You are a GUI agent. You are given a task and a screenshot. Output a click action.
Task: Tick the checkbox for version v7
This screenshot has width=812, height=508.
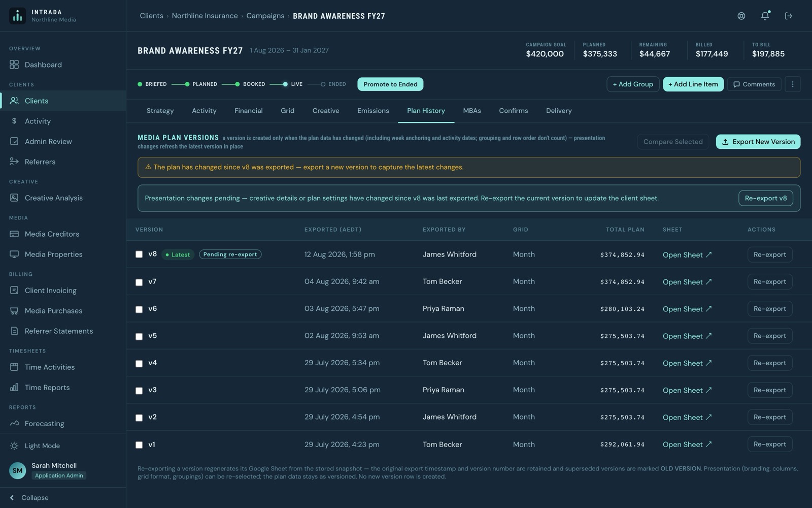pyautogui.click(x=139, y=282)
